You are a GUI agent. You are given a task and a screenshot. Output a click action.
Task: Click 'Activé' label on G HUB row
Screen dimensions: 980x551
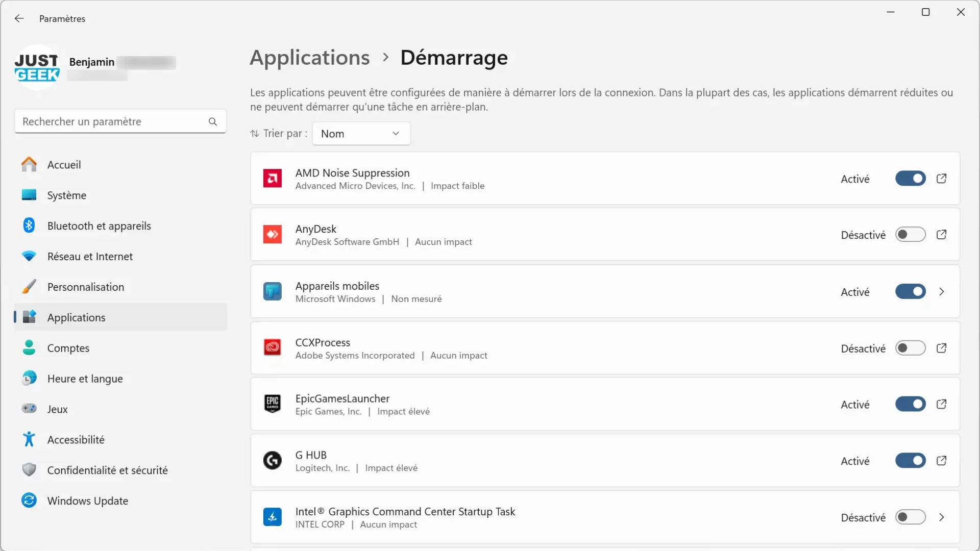[855, 461]
